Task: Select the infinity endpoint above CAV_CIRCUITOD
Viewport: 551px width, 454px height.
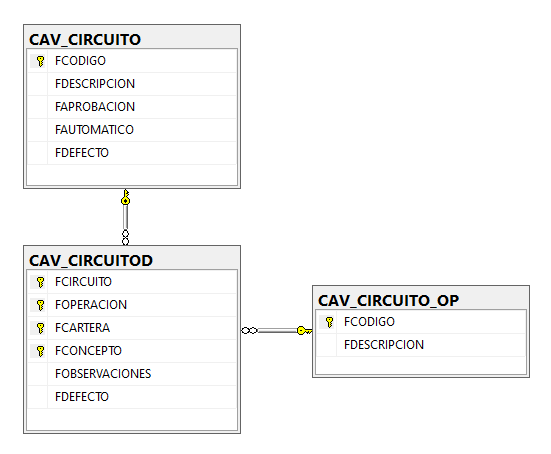Action: (125, 238)
